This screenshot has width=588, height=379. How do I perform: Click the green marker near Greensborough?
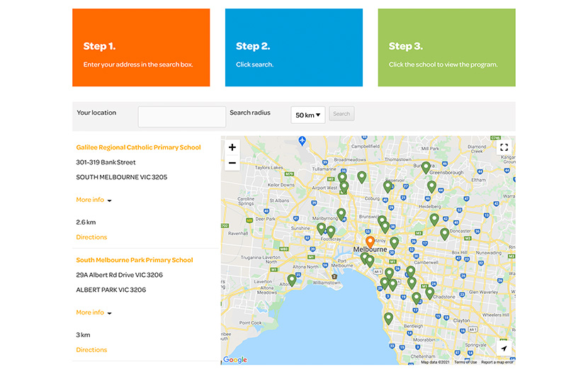coord(426,168)
